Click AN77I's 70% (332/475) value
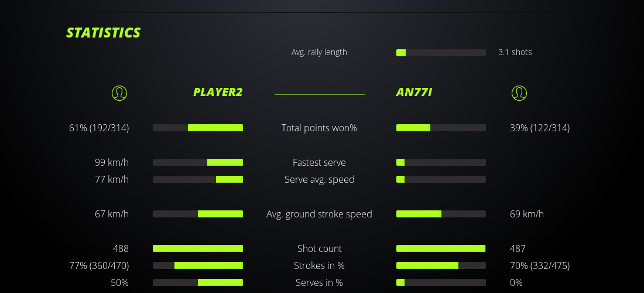The width and height of the screenshot is (644, 293). coord(539,265)
